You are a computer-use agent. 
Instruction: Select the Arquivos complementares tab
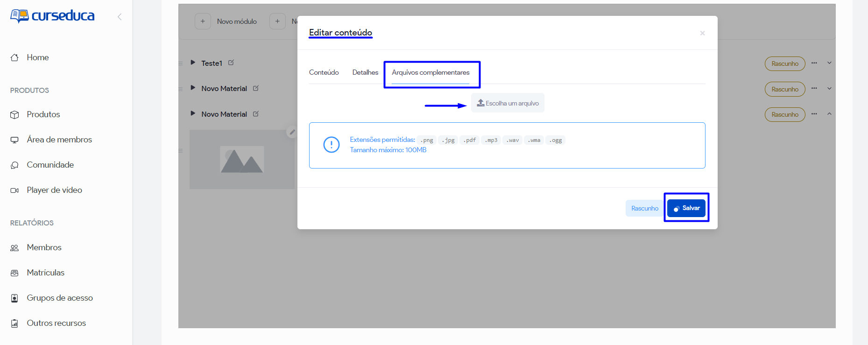430,72
